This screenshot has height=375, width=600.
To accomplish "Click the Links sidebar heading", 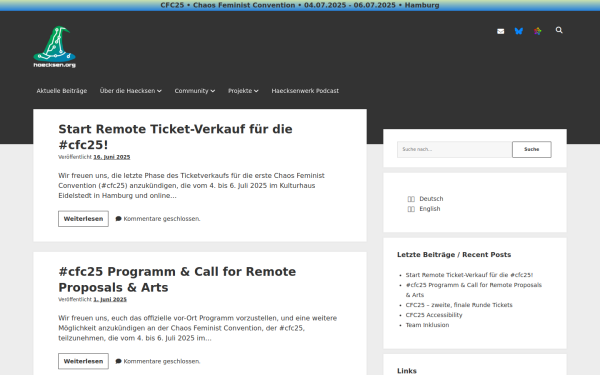I will pyautogui.click(x=407, y=371).
